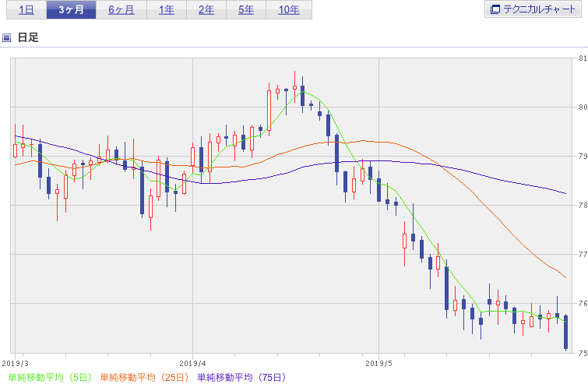Click the 2019/4 date axis label
Image resolution: width=588 pixels, height=384 pixels.
[x=192, y=364]
